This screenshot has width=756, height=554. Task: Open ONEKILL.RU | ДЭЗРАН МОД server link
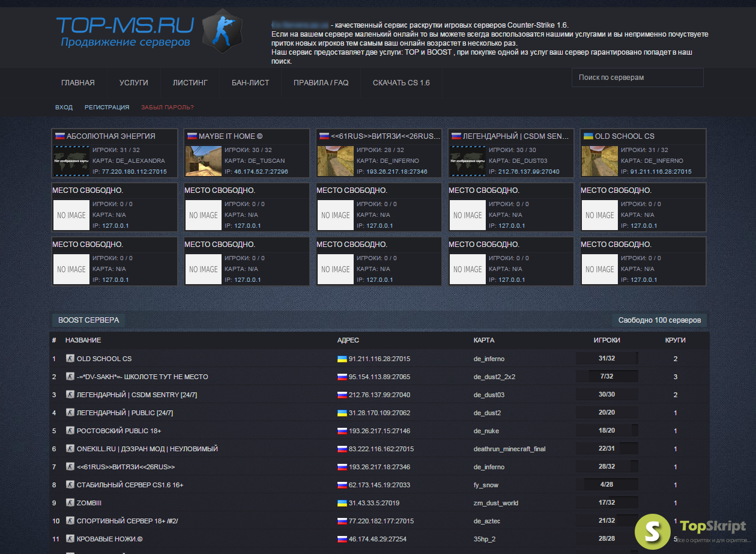(x=147, y=449)
